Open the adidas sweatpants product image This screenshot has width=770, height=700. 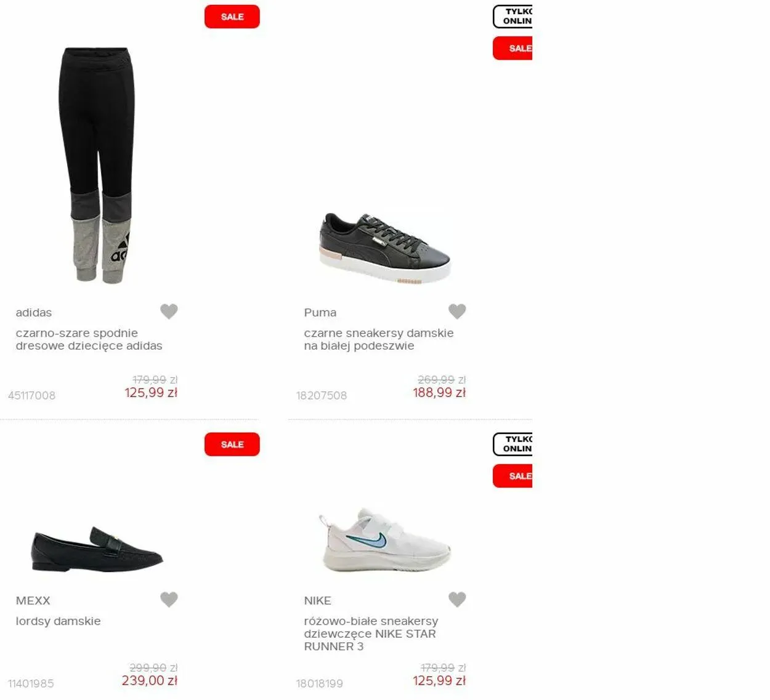(96, 165)
